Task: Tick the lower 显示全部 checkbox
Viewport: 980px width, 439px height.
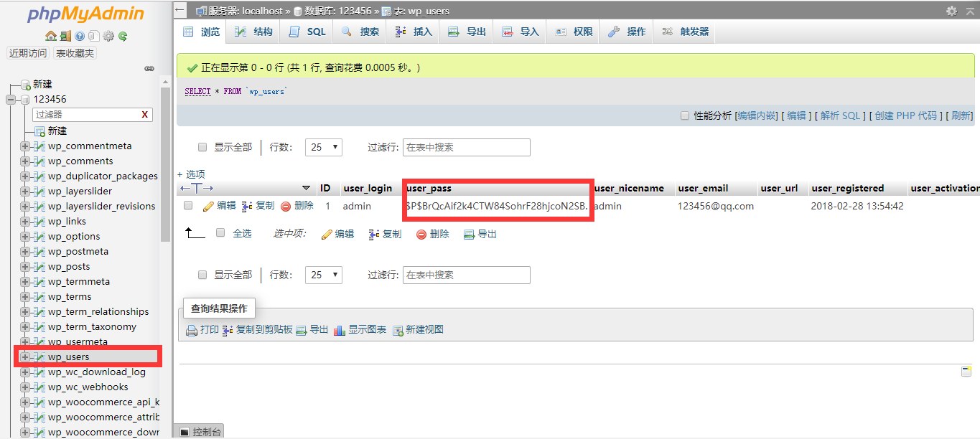Action: (x=202, y=275)
